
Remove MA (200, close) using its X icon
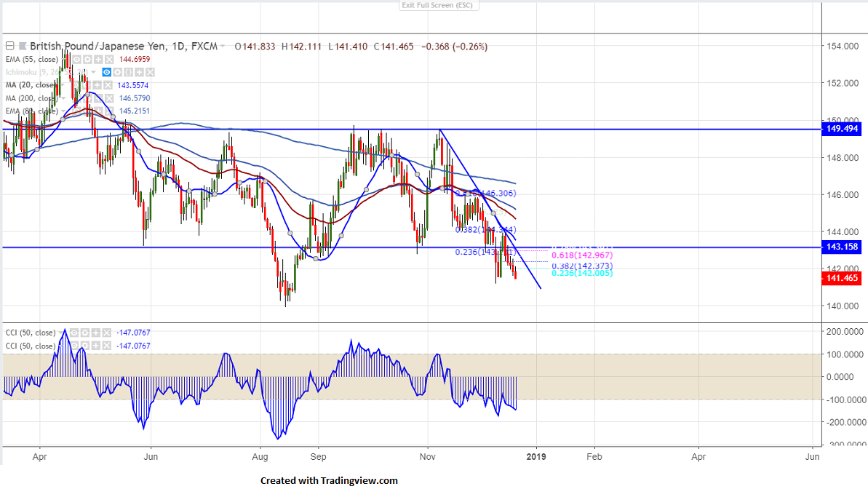click(109, 98)
